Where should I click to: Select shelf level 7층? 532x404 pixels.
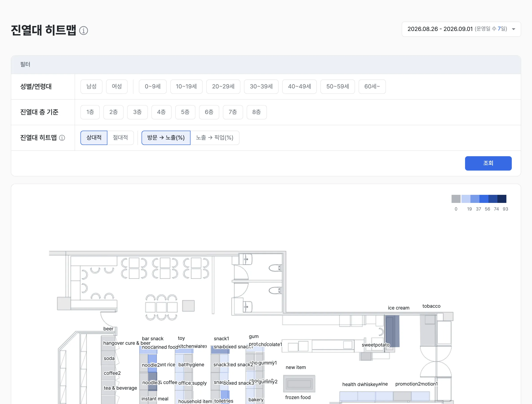pos(233,112)
